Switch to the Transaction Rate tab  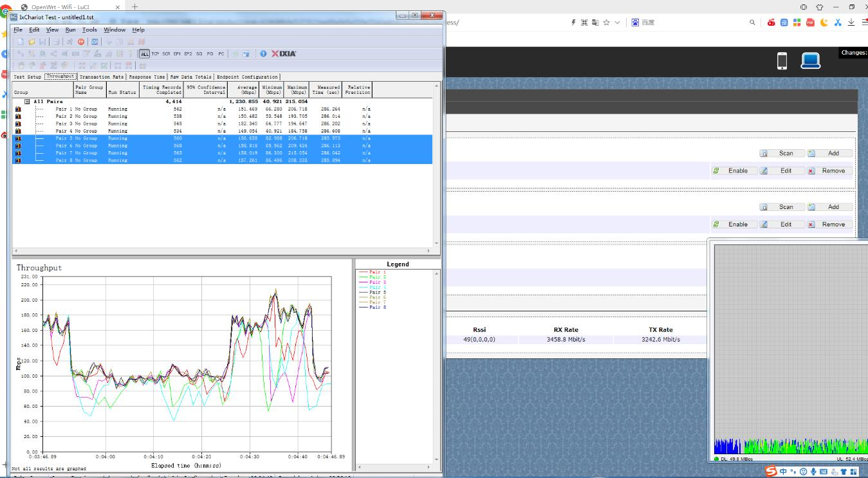(x=101, y=77)
